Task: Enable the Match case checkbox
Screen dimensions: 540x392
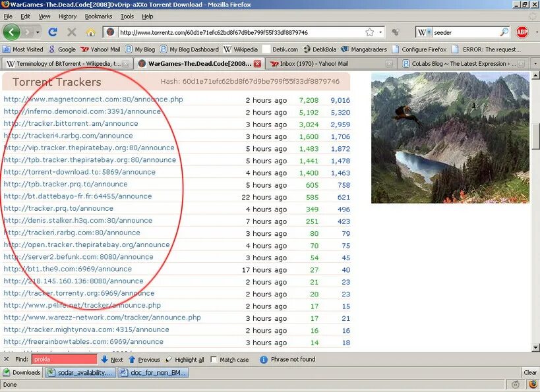Action: (x=214, y=359)
